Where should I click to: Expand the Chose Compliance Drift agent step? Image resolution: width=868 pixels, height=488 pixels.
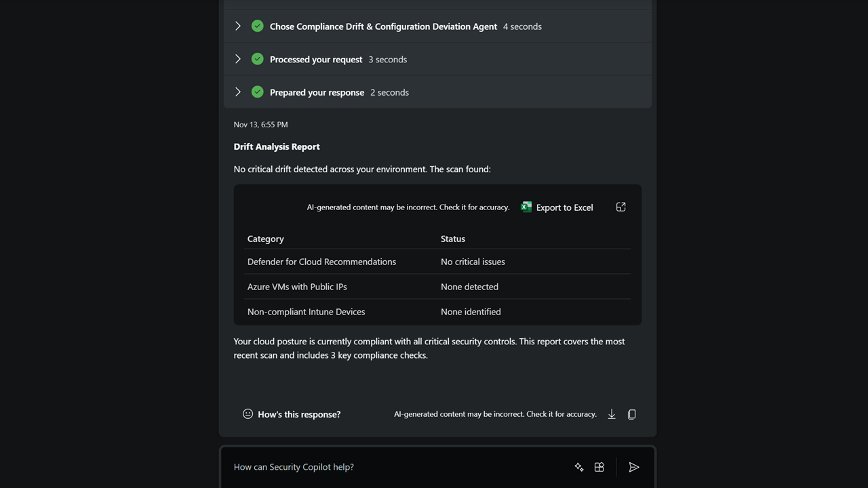237,26
